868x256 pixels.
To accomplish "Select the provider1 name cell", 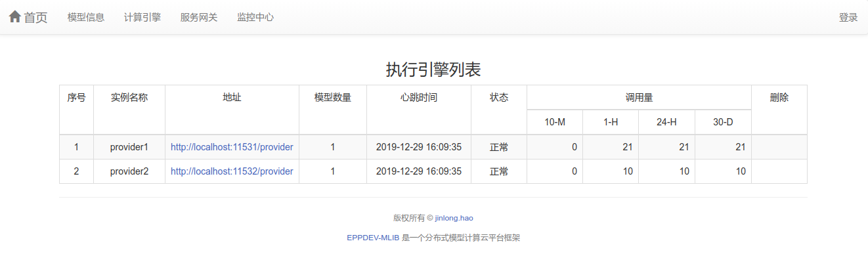I will click(129, 147).
